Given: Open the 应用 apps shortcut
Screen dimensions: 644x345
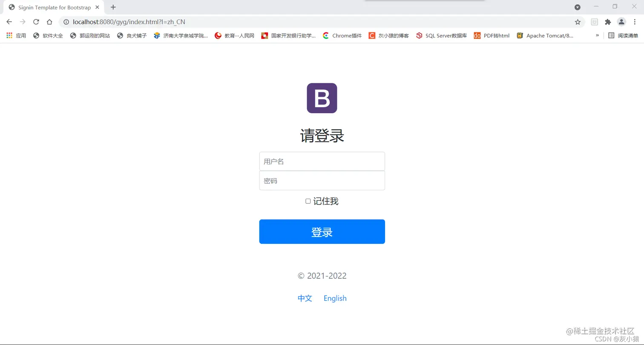Looking at the screenshot, I should tap(16, 36).
